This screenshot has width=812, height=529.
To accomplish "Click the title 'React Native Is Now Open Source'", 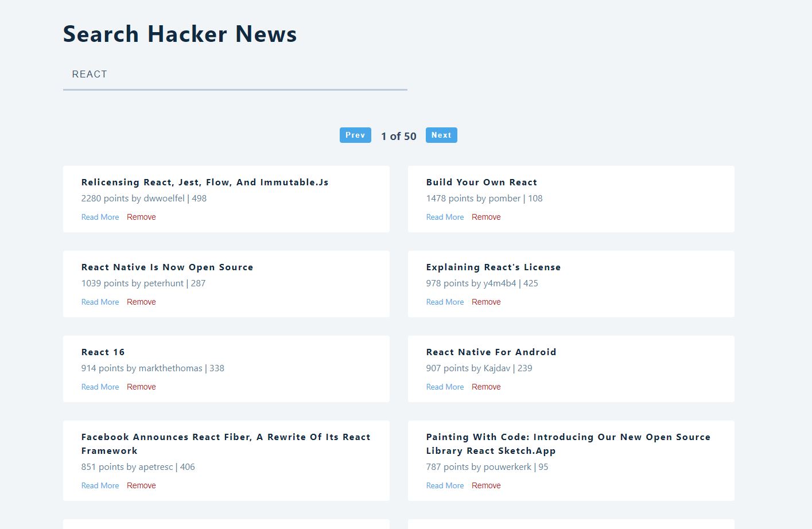I will (x=167, y=267).
